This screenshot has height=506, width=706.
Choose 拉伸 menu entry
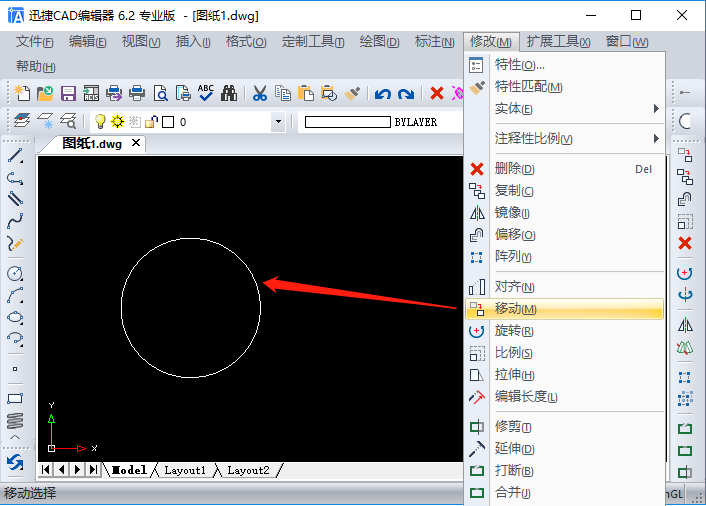(566, 375)
